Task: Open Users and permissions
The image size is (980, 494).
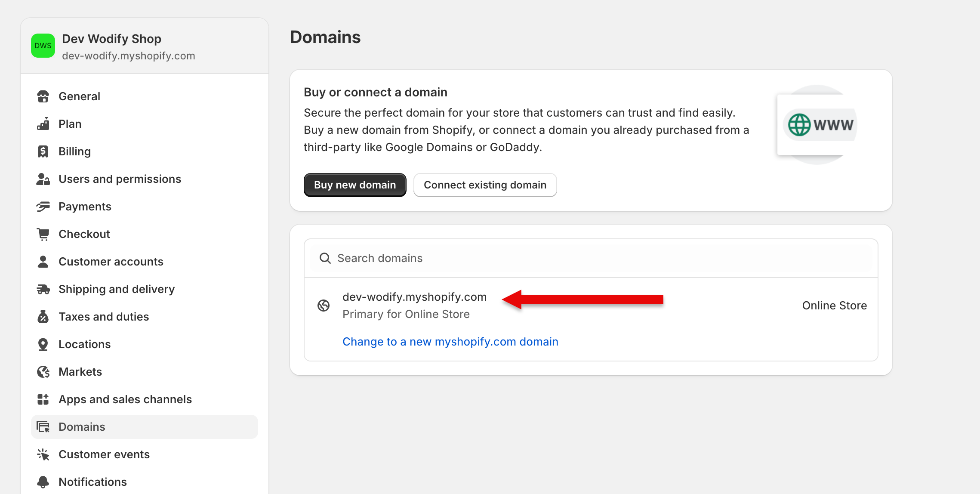Action: pos(145,179)
